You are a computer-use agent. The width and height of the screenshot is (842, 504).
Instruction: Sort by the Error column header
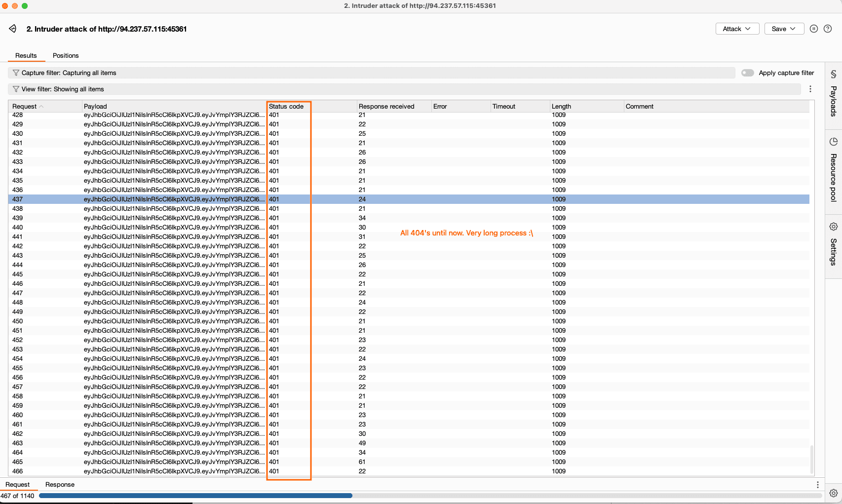point(460,106)
